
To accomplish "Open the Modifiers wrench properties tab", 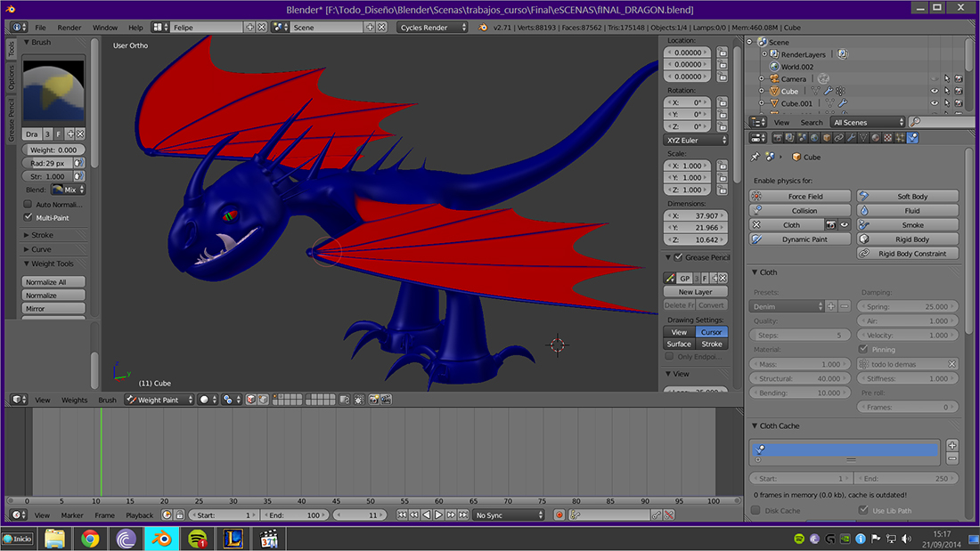I will (853, 138).
